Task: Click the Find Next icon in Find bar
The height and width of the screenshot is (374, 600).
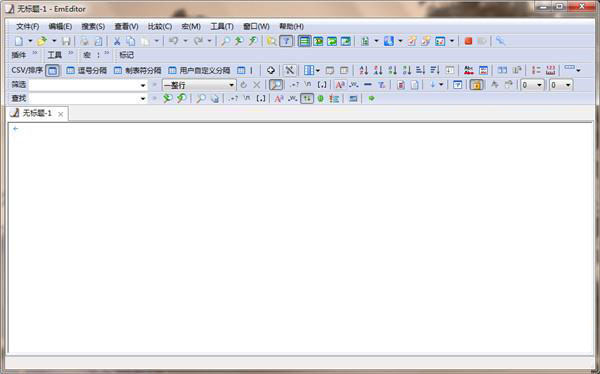Action: click(167, 98)
